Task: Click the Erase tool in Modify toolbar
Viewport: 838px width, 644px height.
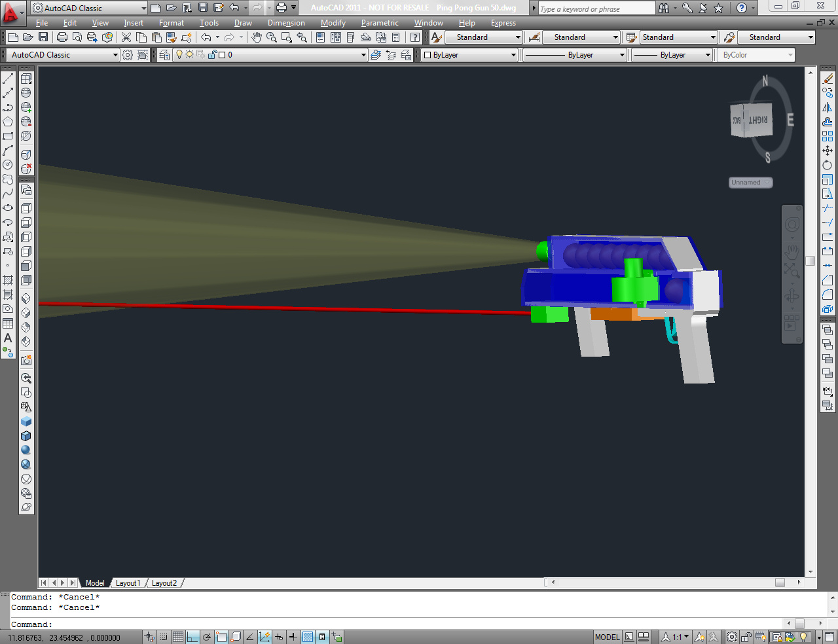Action: coord(828,79)
